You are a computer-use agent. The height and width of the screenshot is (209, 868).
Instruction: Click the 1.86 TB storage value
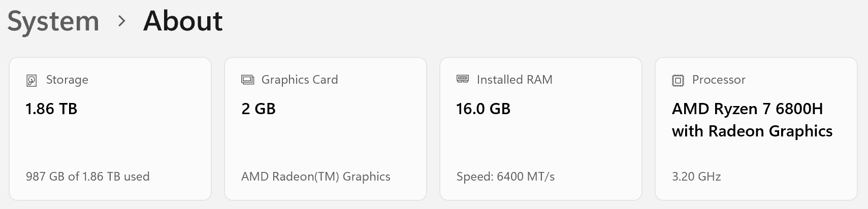pos(51,109)
